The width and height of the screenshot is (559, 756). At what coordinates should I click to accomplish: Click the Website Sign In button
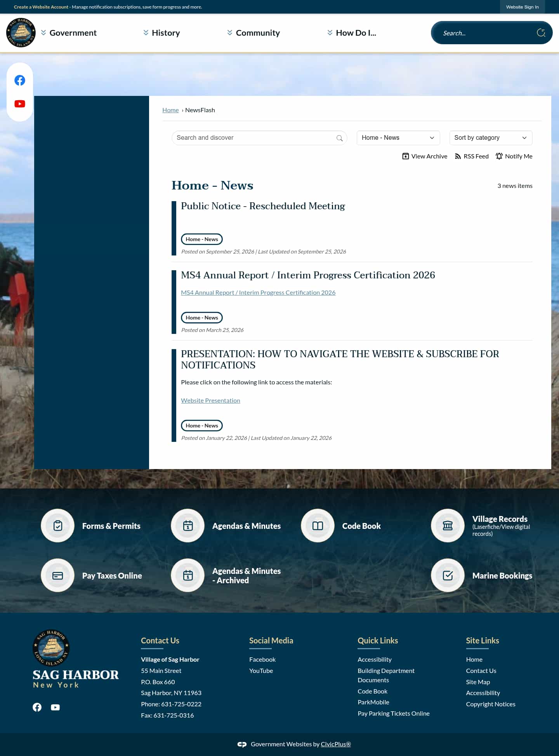(x=522, y=7)
